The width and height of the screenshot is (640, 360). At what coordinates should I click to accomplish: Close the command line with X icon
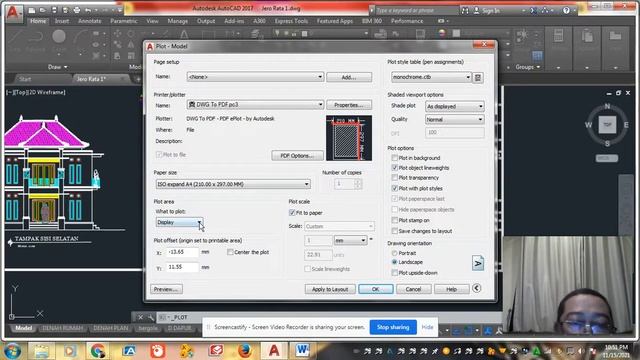[x=140, y=317]
